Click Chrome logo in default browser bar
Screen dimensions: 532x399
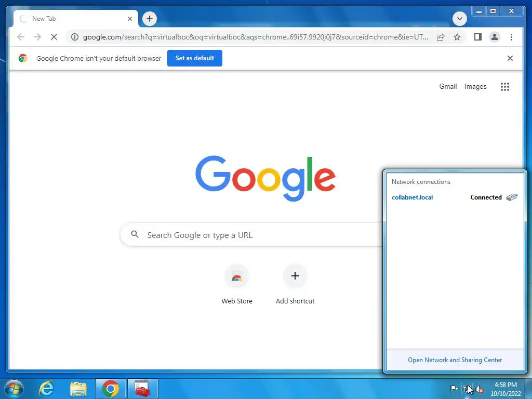tap(23, 58)
